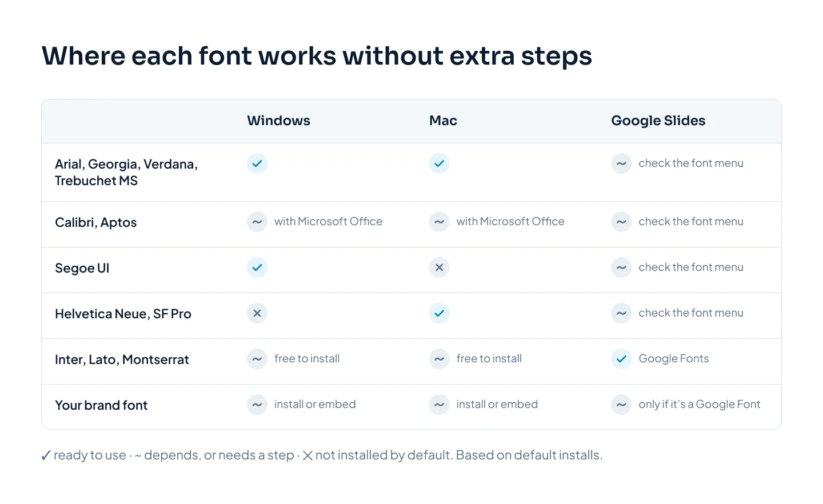Select the 'Arial, Georgia, Verdana, Trebuchet MS' row label
Viewport: 823px width, 504px height.
click(126, 172)
